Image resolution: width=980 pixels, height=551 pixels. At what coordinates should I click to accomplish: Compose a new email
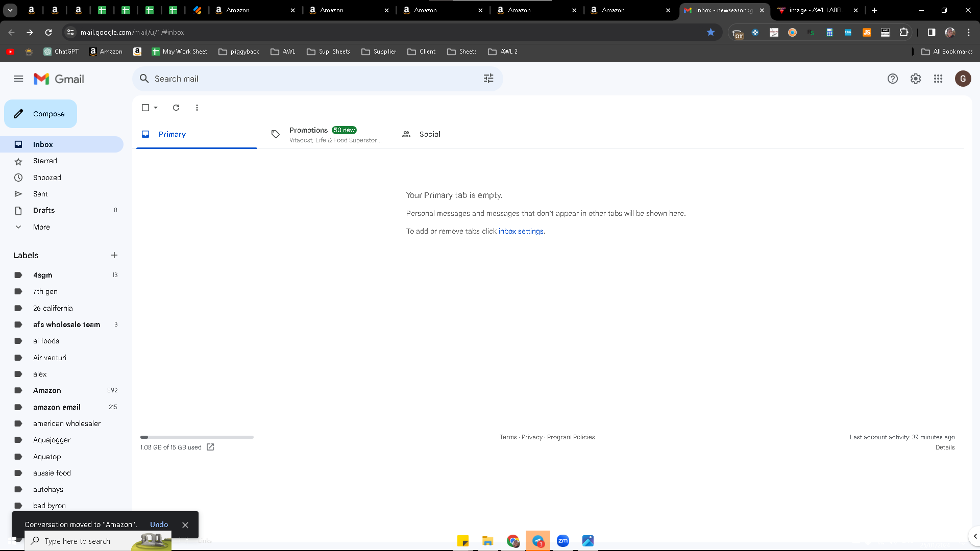coord(40,114)
